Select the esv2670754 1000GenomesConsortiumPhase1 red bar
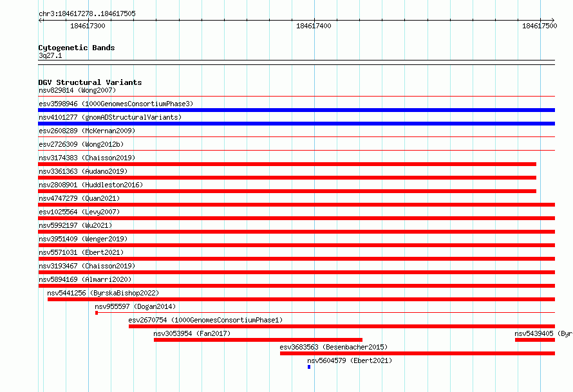The width and height of the screenshot is (573, 392). click(x=342, y=326)
